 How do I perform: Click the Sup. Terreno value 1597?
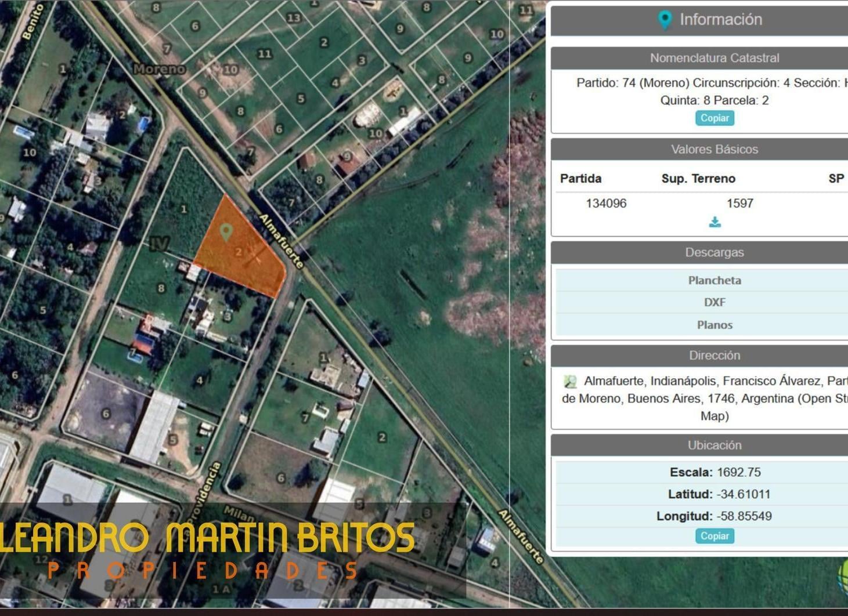point(740,203)
